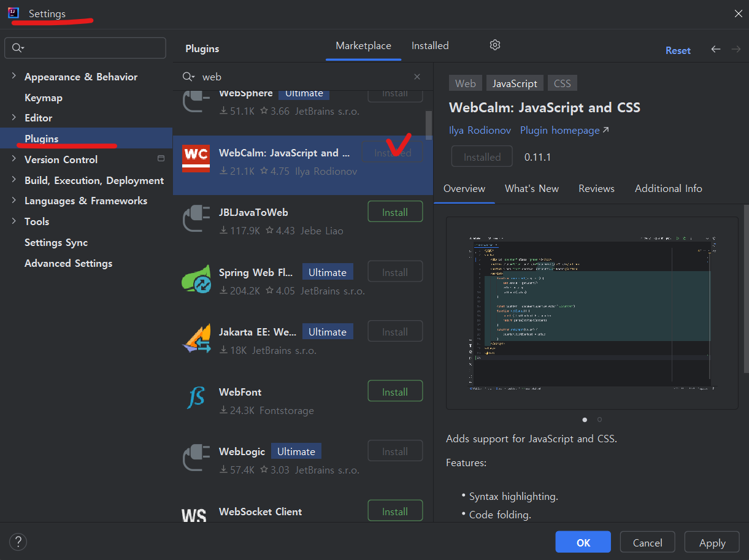The height and width of the screenshot is (560, 749).
Task: Click the plugin search field containing web
Action: click(303, 77)
